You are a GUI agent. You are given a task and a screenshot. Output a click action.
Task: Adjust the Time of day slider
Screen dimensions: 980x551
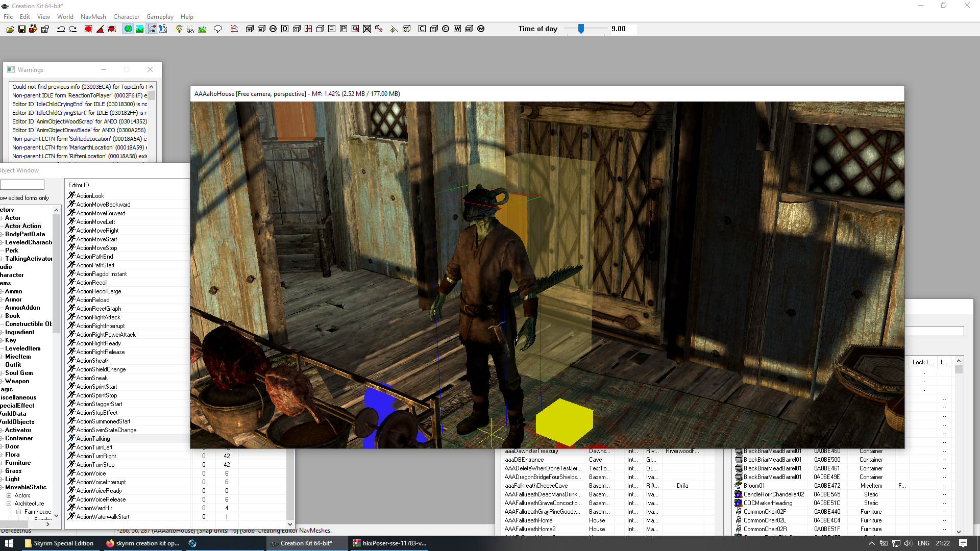[581, 29]
